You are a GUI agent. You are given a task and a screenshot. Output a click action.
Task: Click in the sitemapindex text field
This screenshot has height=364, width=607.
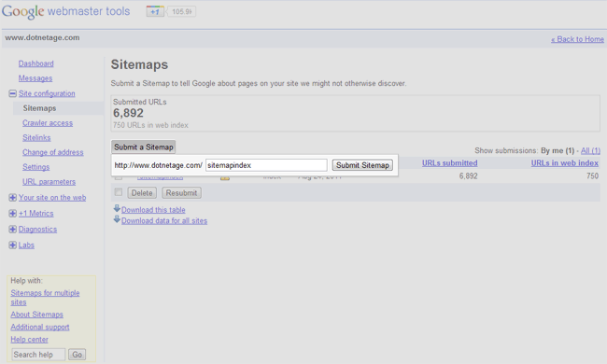point(266,165)
